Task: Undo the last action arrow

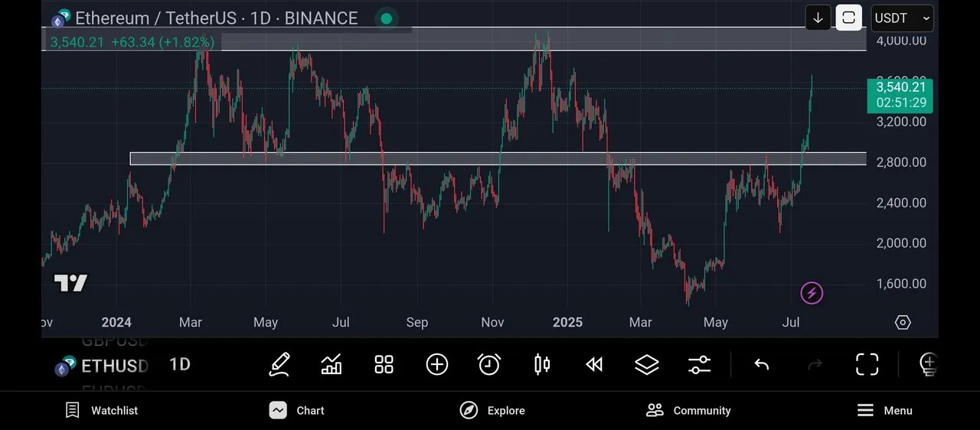Action: [761, 364]
